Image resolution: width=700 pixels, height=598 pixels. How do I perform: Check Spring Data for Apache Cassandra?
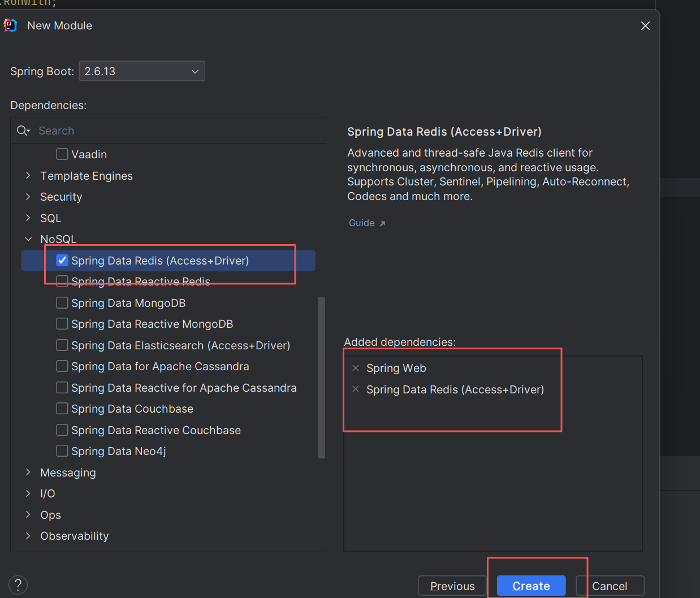(x=62, y=366)
